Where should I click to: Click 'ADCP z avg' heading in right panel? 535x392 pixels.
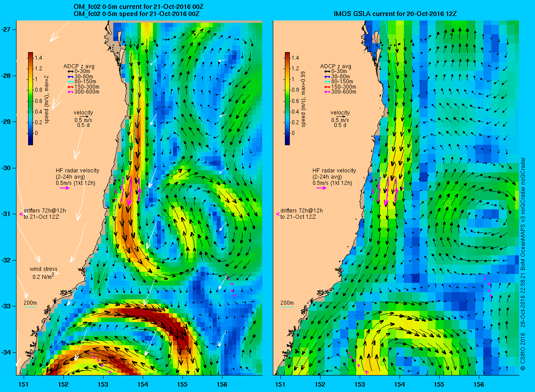point(336,66)
